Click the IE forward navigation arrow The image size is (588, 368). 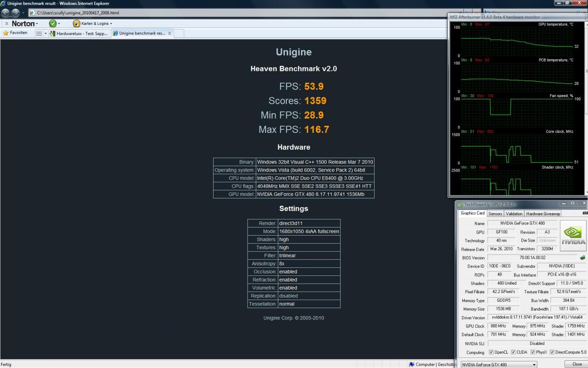click(x=15, y=13)
